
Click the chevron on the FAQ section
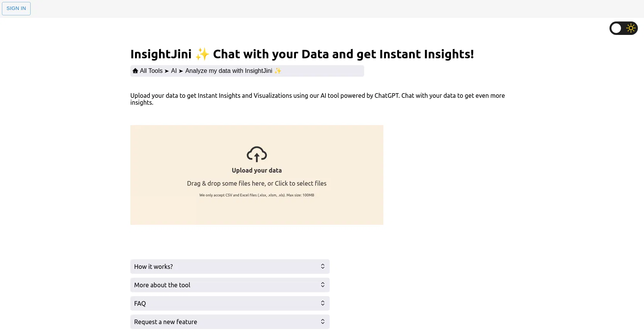point(322,303)
